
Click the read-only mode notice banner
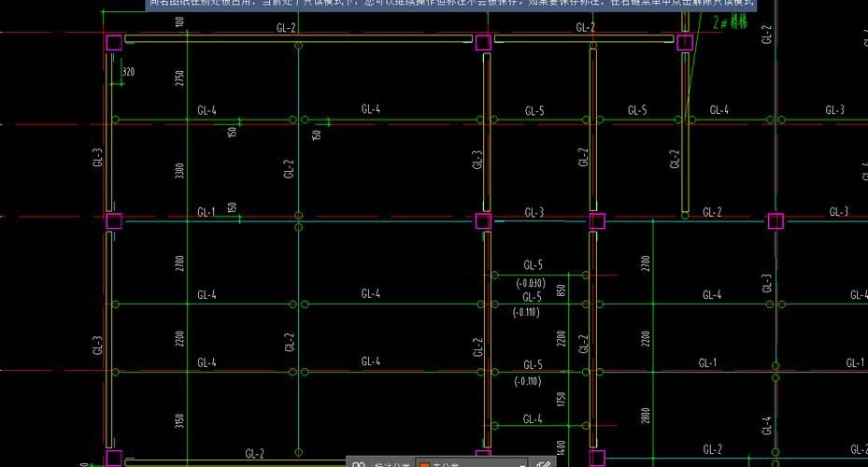450,5
